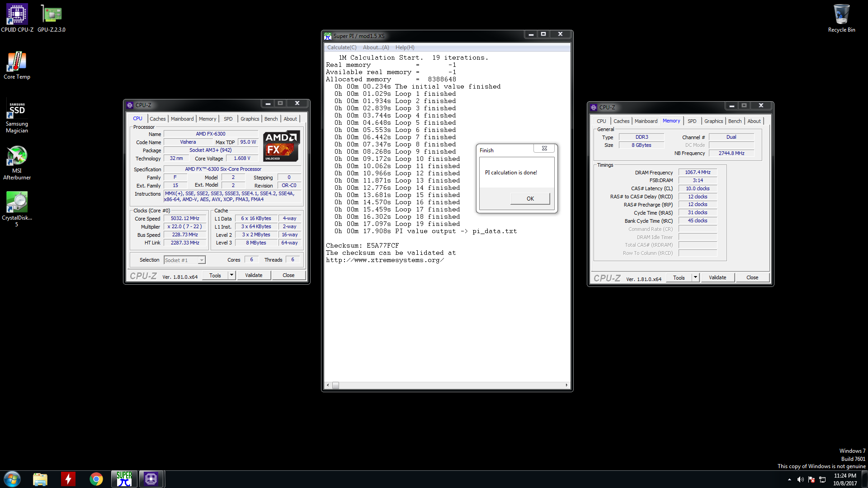Minimize the Super PI window
Image resolution: width=868 pixels, height=488 pixels.
[x=531, y=34]
